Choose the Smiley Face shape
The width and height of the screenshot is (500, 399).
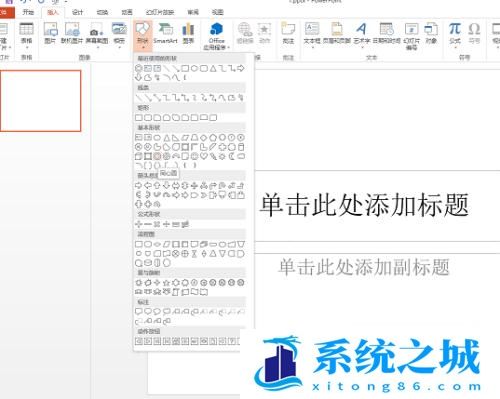[x=194, y=156]
